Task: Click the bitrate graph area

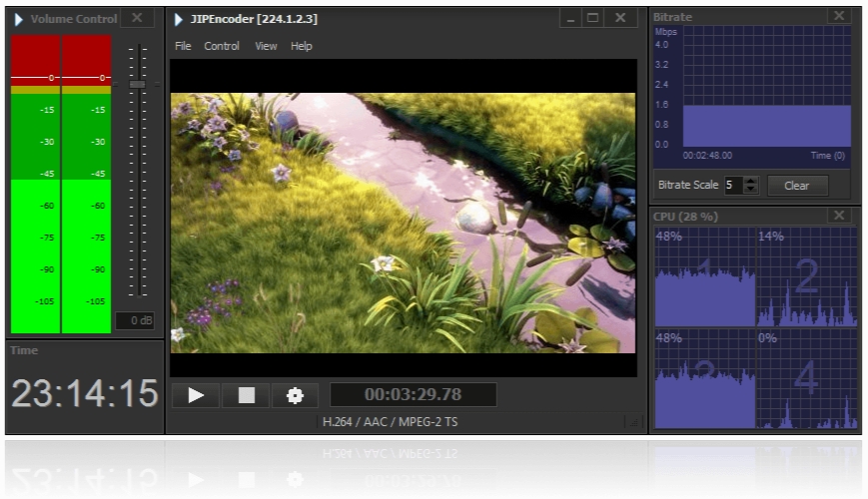Action: (767, 86)
